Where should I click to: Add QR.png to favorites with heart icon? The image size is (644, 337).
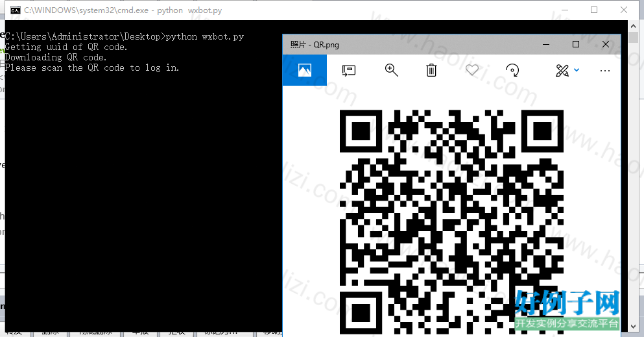[472, 70]
